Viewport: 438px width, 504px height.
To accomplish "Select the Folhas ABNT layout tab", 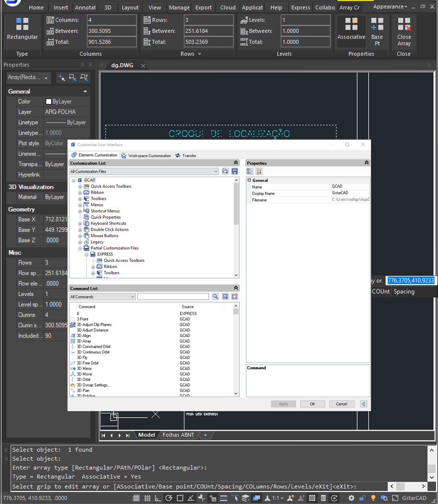I will (x=178, y=435).
